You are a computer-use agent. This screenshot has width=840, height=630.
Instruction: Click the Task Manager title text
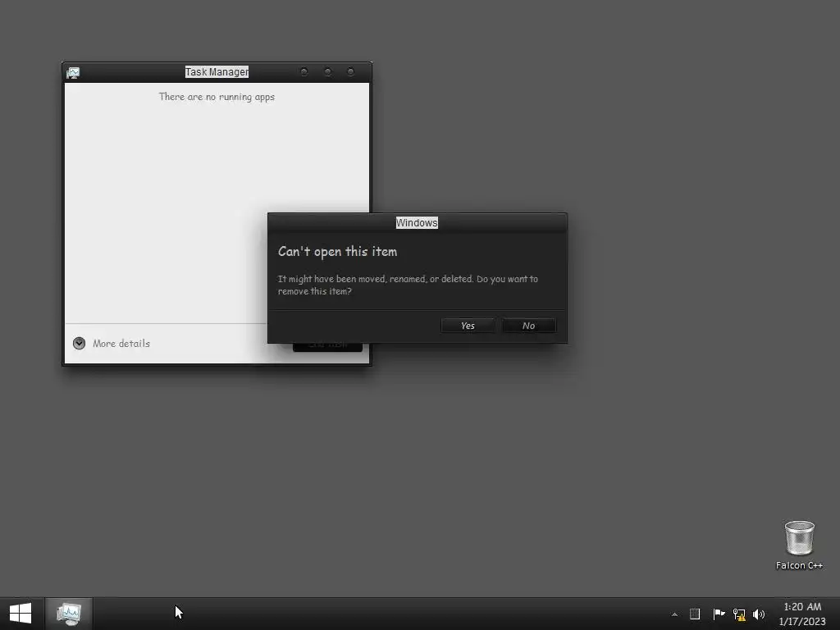point(217,72)
